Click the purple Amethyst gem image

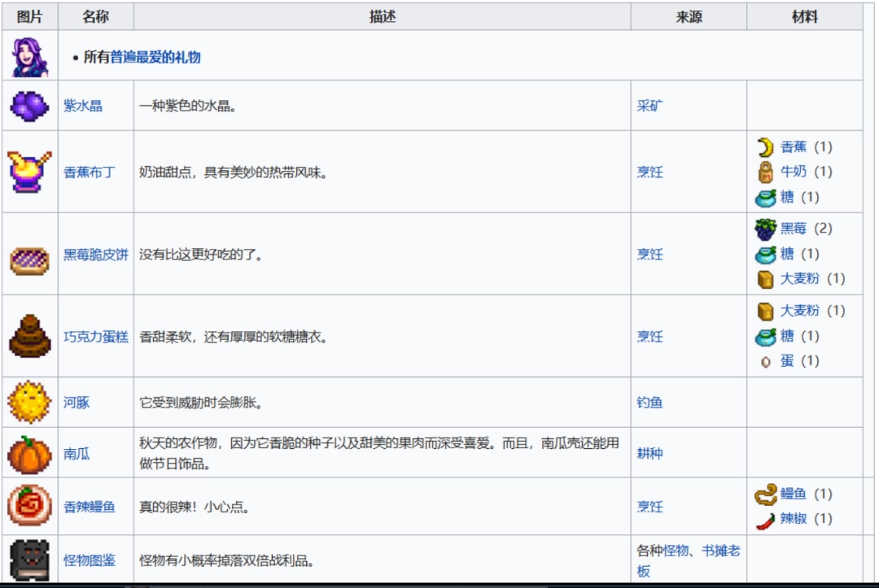click(x=30, y=106)
